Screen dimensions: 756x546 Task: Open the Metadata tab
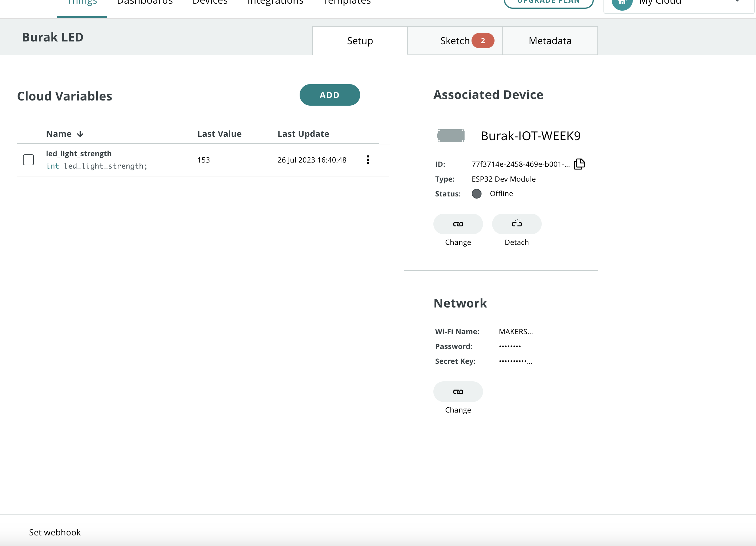550,41
